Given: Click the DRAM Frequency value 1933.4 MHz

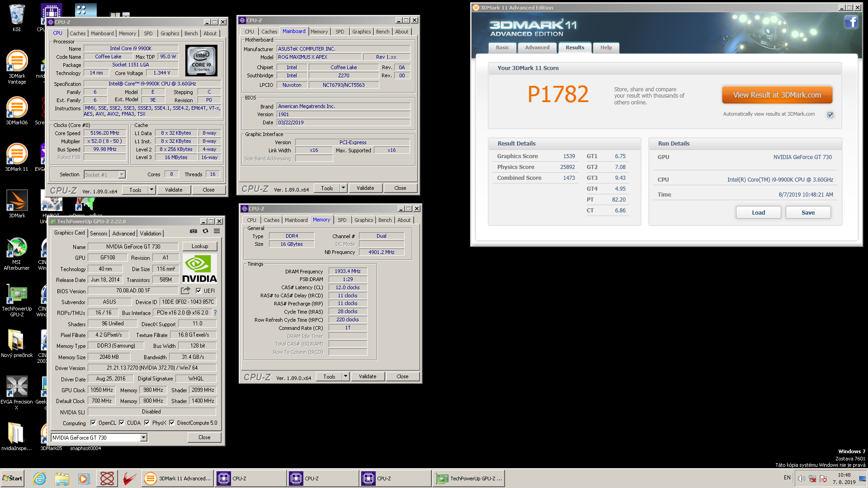Looking at the screenshot, I should click(348, 271).
